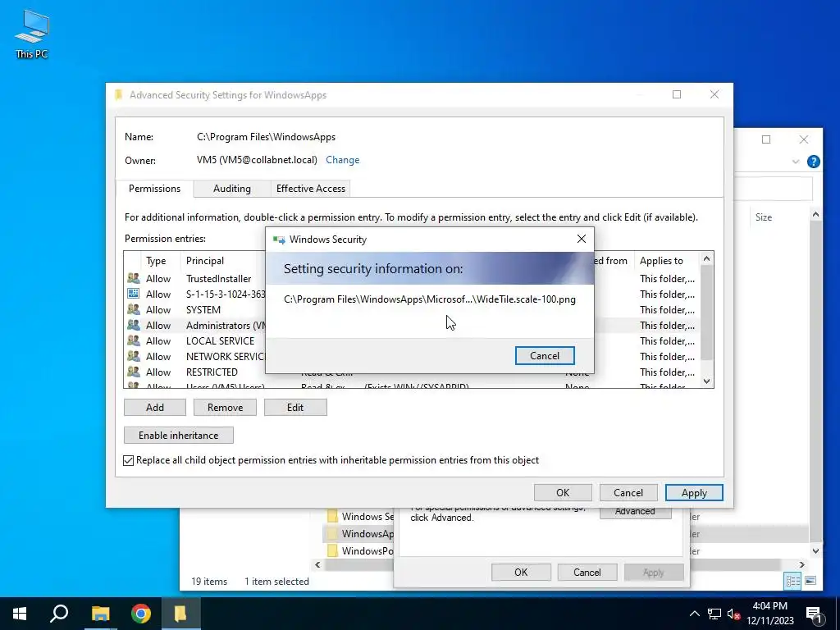
Task: Click the Change owner link
Action: (342, 160)
